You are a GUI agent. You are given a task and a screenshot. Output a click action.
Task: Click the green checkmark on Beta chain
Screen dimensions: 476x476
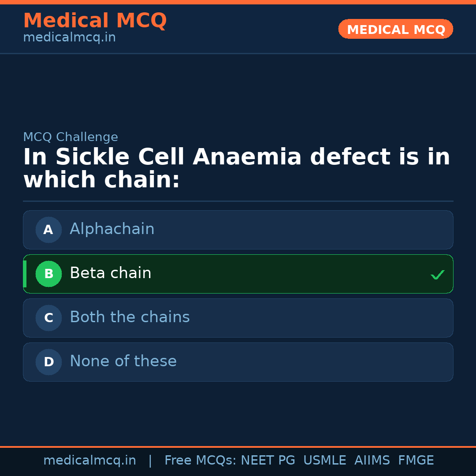[x=437, y=275]
